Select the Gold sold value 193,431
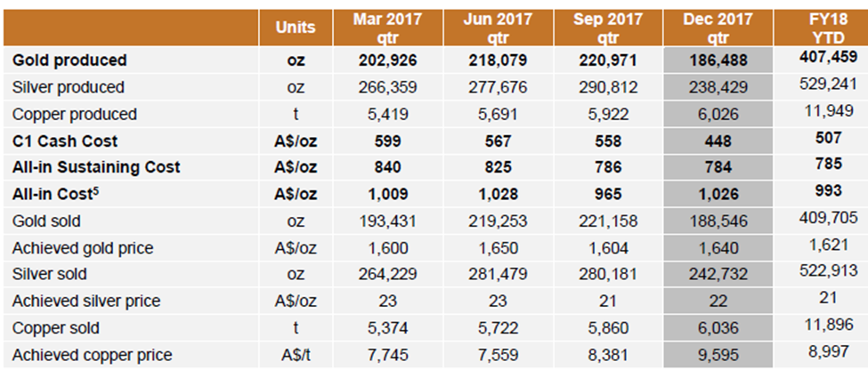Image resolution: width=868 pixels, height=370 pixels. tap(387, 221)
